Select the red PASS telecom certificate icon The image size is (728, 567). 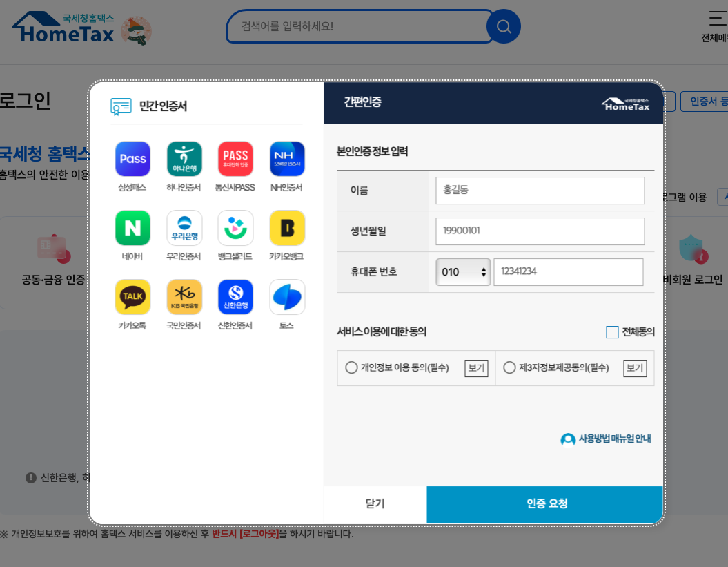pyautogui.click(x=235, y=159)
